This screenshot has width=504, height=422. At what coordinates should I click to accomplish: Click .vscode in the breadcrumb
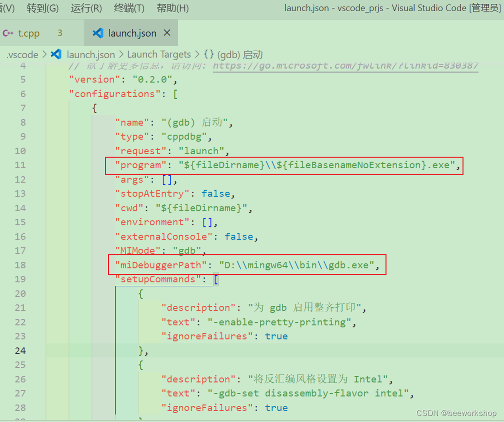22,55
